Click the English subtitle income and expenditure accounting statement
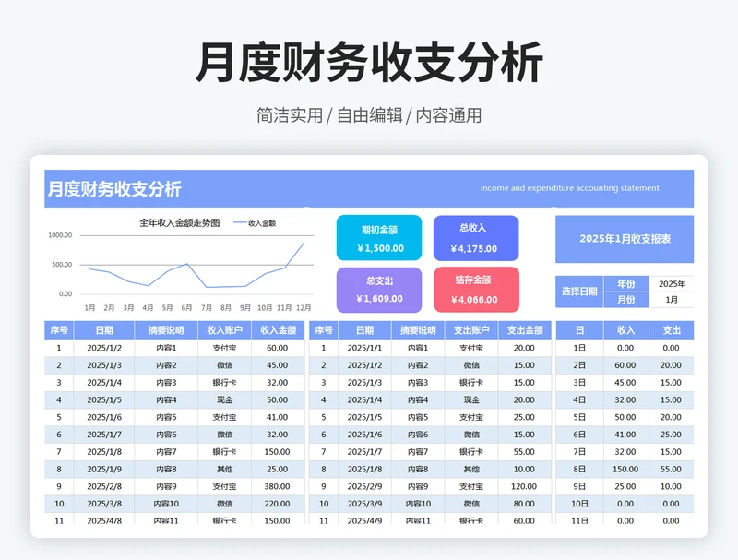738x560 pixels. (x=569, y=188)
